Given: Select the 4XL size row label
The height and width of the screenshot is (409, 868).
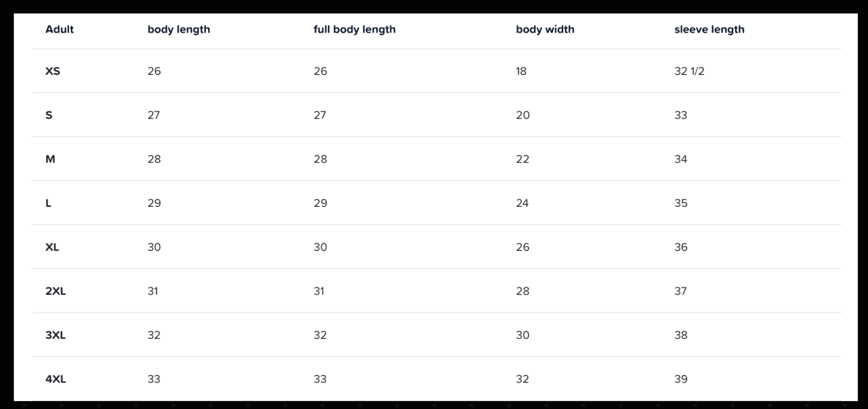Looking at the screenshot, I should [55, 379].
